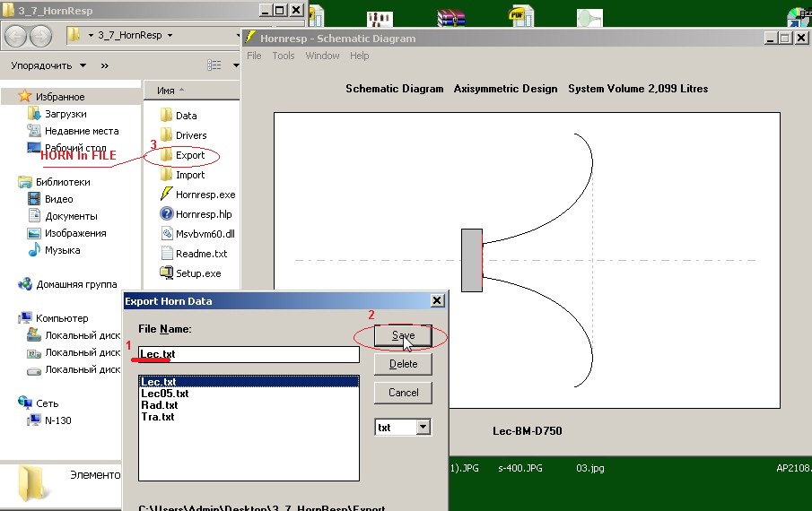Open the Window menu in Hornresp

[322, 56]
